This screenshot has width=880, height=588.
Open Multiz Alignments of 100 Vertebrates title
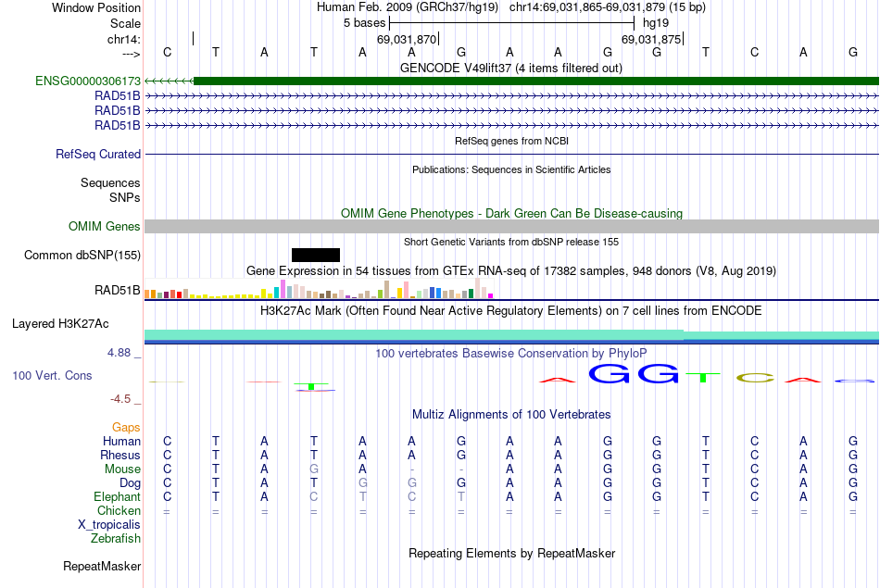point(511,415)
